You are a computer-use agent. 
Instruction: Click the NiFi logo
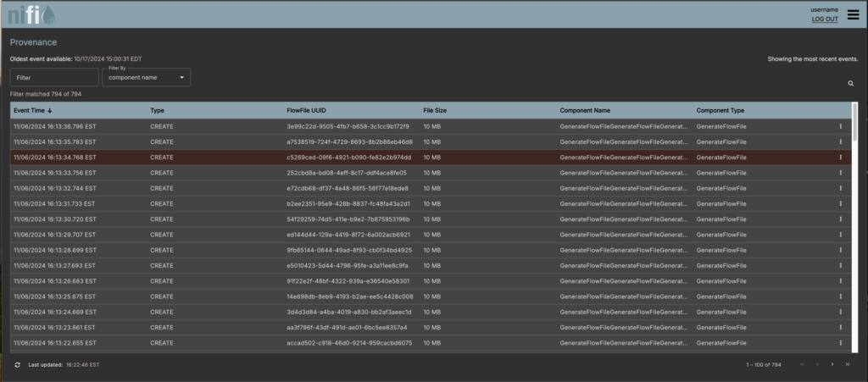click(31, 15)
